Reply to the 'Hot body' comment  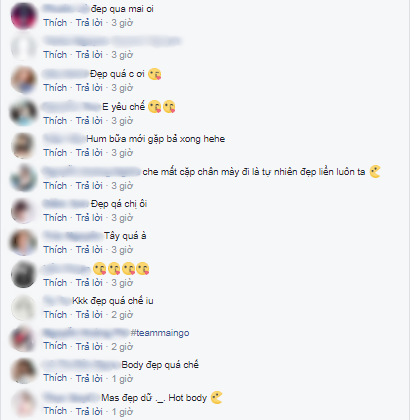89,411
